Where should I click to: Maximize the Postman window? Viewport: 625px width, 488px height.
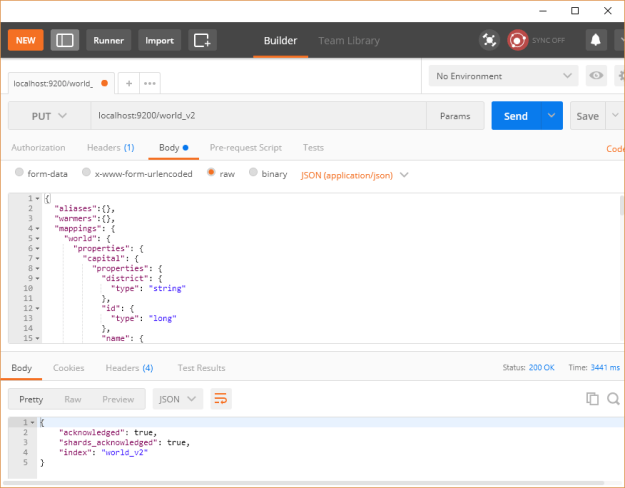click(x=575, y=11)
